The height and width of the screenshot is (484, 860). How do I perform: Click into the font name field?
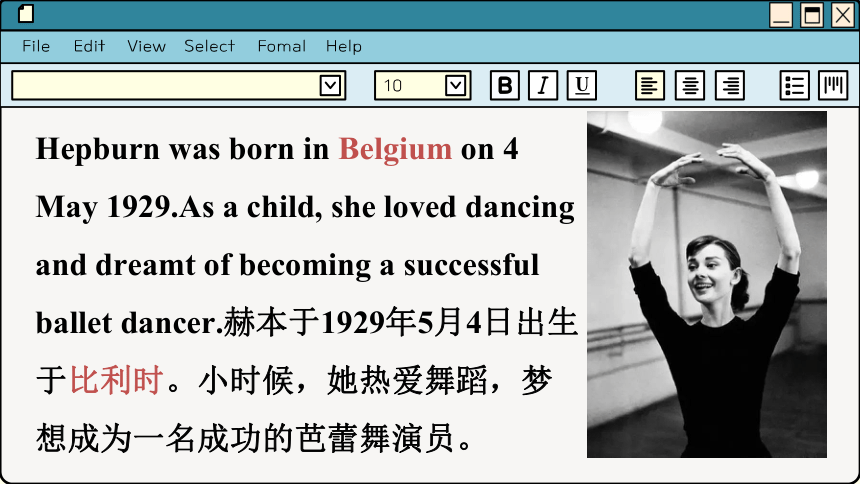(178, 85)
